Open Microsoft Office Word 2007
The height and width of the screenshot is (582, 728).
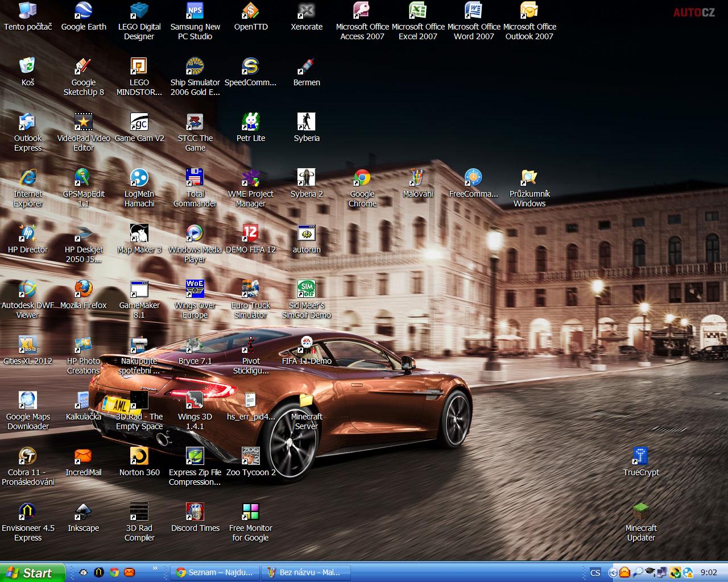tap(473, 11)
